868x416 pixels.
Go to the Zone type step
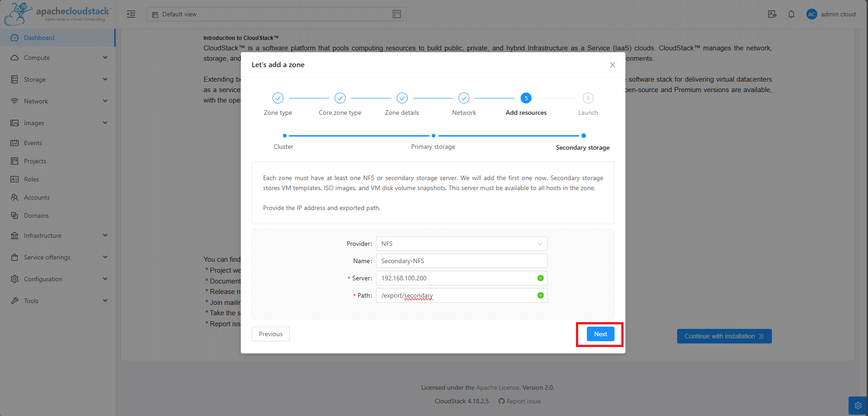click(278, 104)
